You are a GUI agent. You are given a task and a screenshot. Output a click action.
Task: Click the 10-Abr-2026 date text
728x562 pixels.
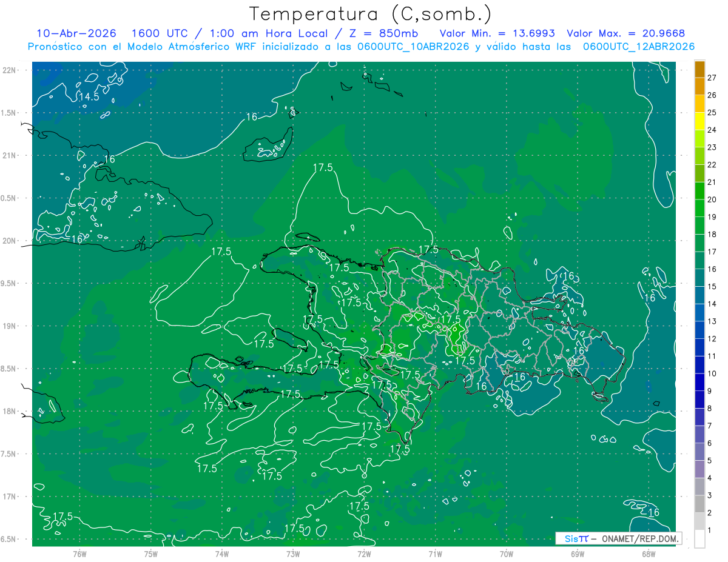76,33
